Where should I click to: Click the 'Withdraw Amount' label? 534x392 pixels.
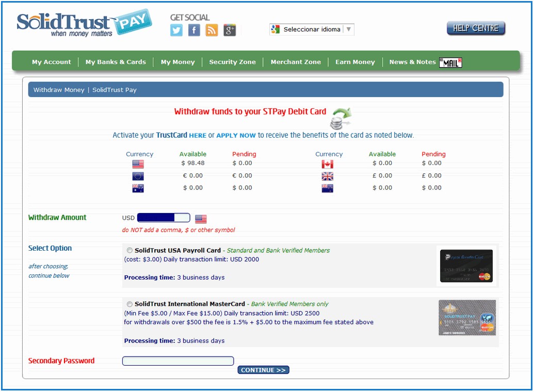(57, 218)
